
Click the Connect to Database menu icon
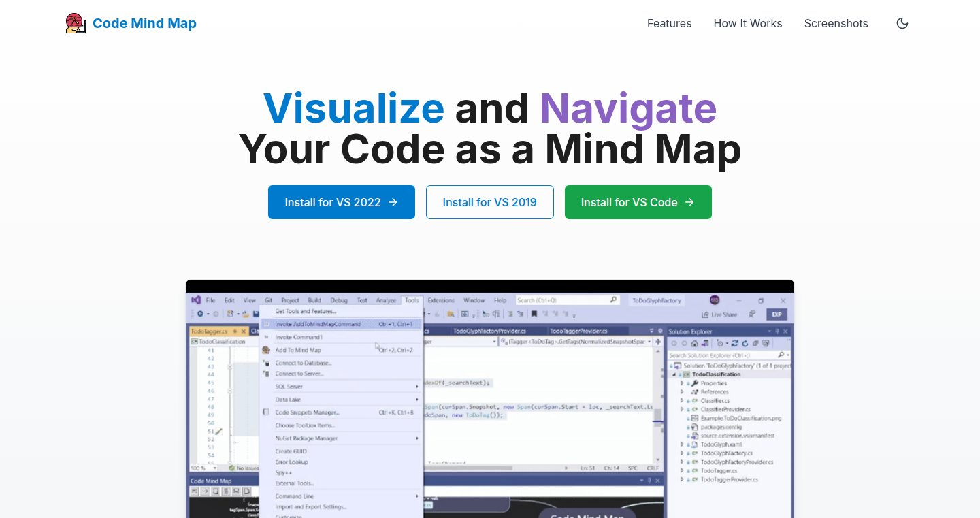[x=266, y=363]
